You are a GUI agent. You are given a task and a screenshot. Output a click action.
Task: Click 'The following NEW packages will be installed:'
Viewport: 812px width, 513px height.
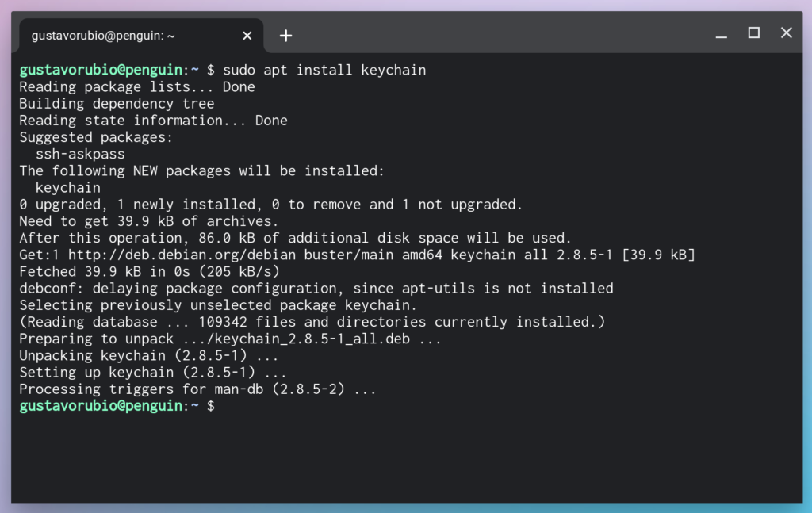tap(202, 170)
